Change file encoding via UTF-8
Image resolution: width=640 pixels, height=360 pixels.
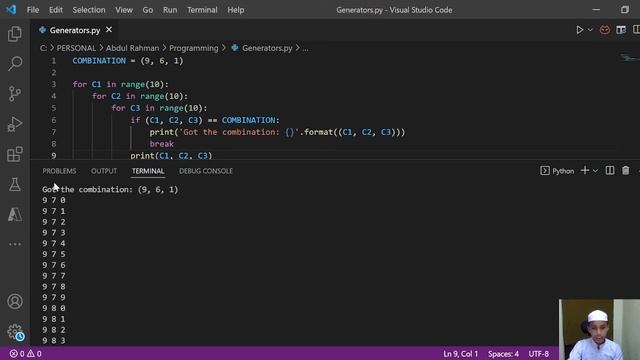538,354
